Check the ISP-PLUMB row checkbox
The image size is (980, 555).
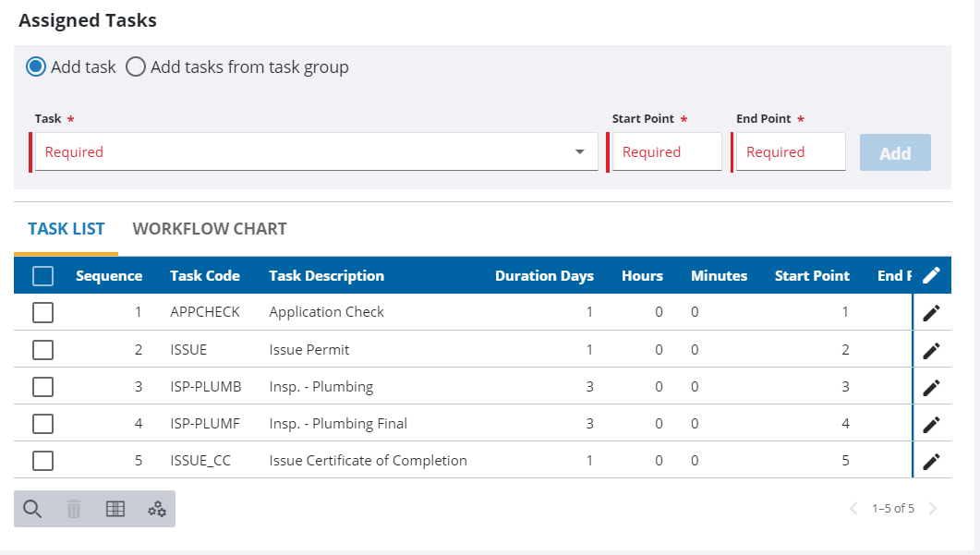pyautogui.click(x=43, y=387)
